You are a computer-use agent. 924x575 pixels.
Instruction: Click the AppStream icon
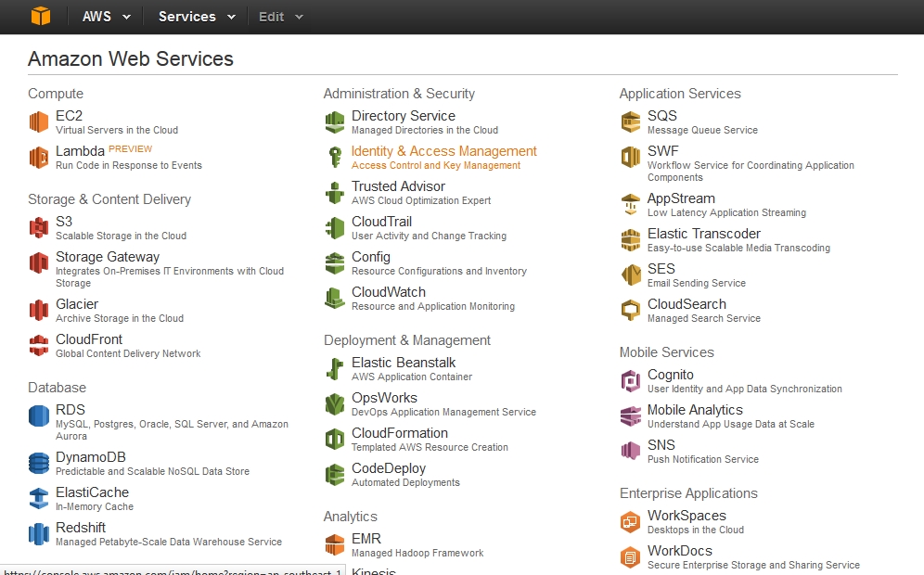[x=631, y=204]
